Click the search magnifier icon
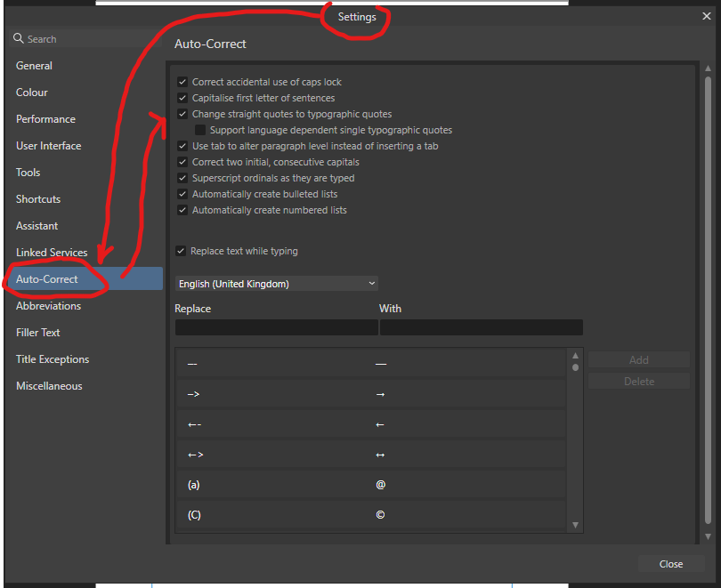 (x=18, y=38)
